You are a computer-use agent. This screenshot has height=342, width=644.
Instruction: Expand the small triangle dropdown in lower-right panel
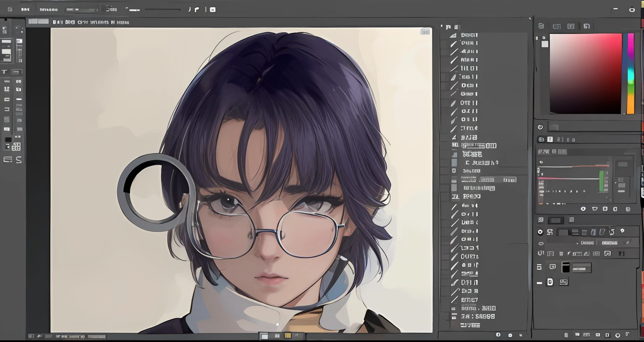(577, 243)
